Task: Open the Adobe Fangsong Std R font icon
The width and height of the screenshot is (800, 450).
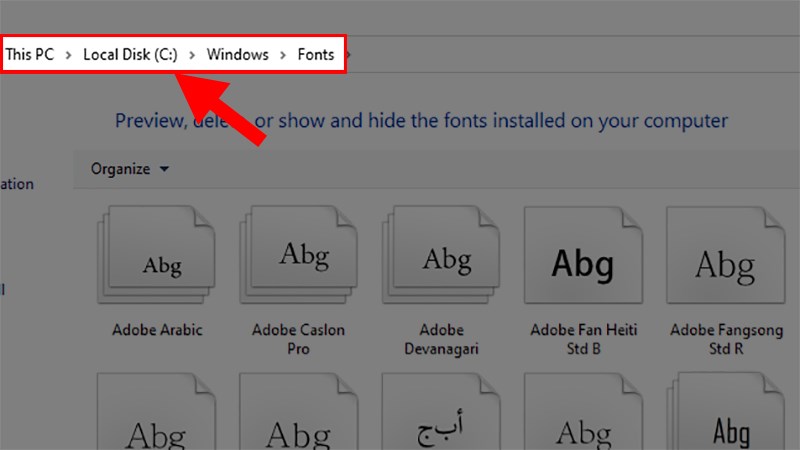Action: (x=725, y=262)
